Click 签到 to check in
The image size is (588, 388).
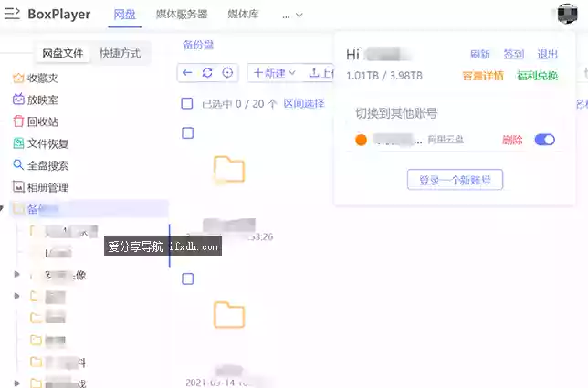(x=513, y=55)
